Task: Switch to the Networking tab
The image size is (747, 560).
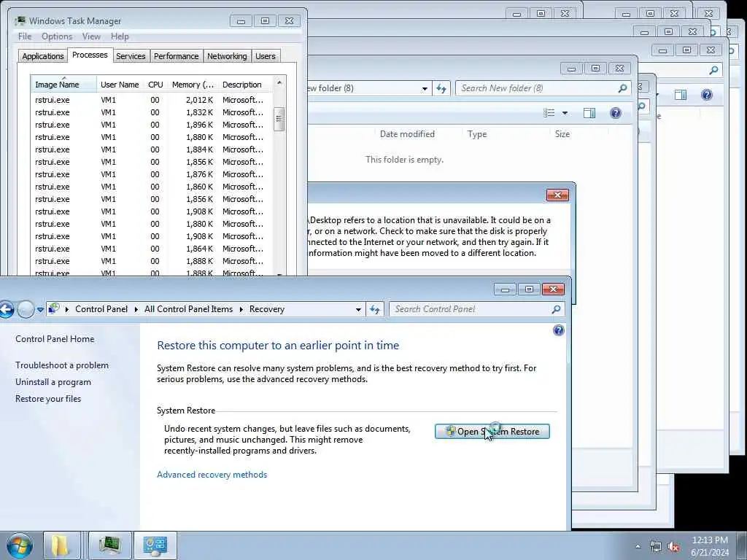Action: (x=227, y=56)
